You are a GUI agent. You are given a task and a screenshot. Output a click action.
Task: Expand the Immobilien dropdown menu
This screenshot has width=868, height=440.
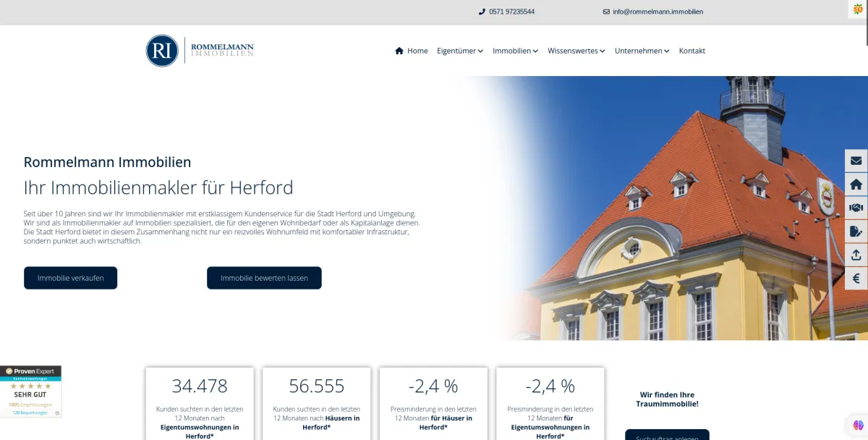[x=516, y=51]
